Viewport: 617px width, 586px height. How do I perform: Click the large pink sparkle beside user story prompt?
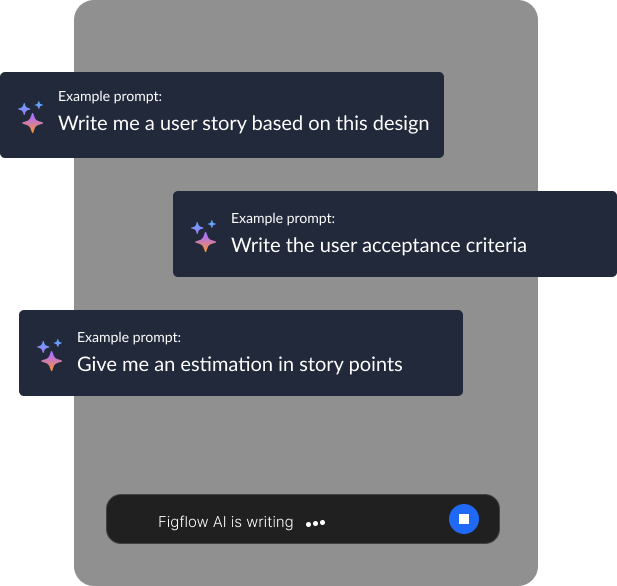point(33,123)
